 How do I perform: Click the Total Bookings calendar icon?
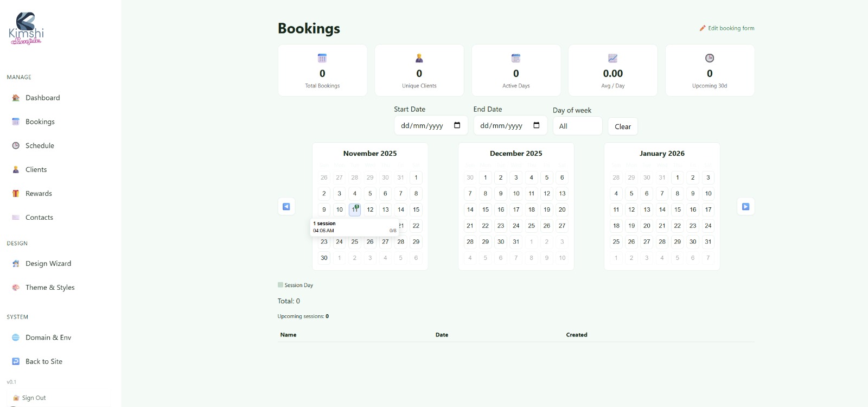coord(322,58)
